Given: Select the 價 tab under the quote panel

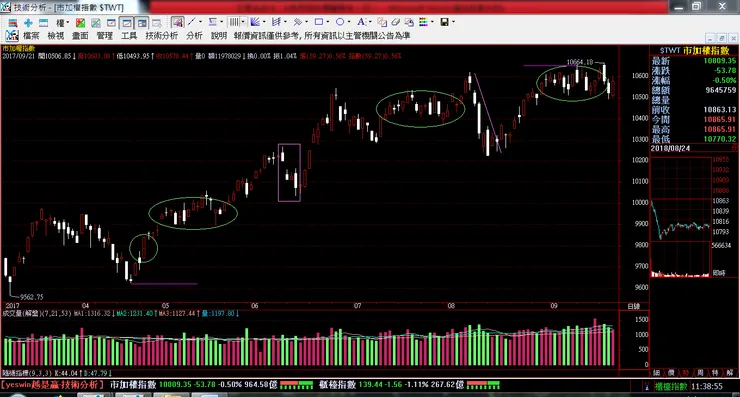Looking at the screenshot, I should tap(671, 373).
